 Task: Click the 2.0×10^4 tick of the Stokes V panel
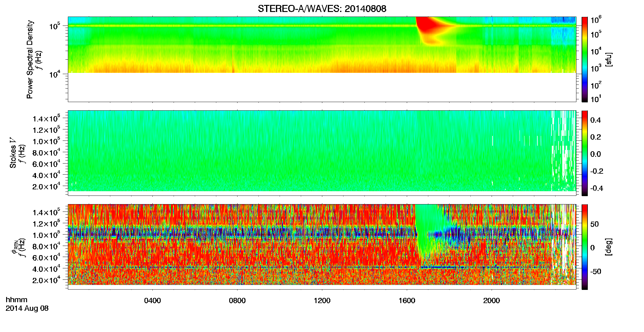pyautogui.click(x=47, y=187)
